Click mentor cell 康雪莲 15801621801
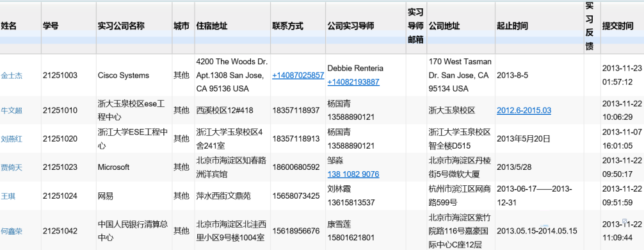This screenshot has width=644, height=250. coord(351,231)
